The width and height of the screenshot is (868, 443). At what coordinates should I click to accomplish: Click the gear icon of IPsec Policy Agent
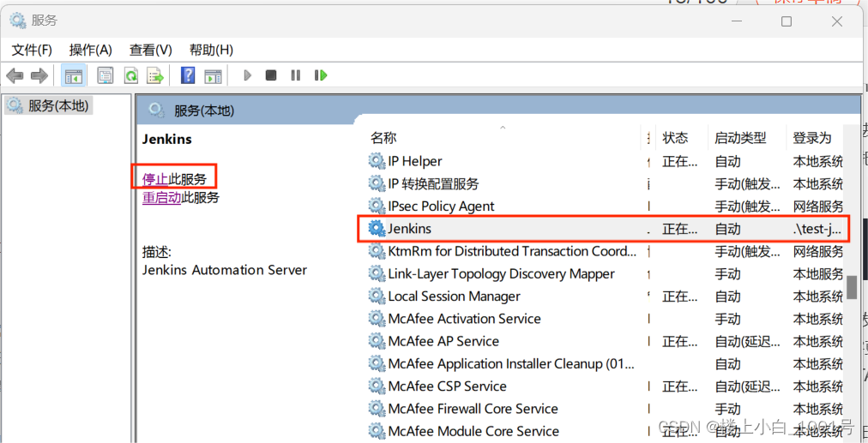[377, 207]
